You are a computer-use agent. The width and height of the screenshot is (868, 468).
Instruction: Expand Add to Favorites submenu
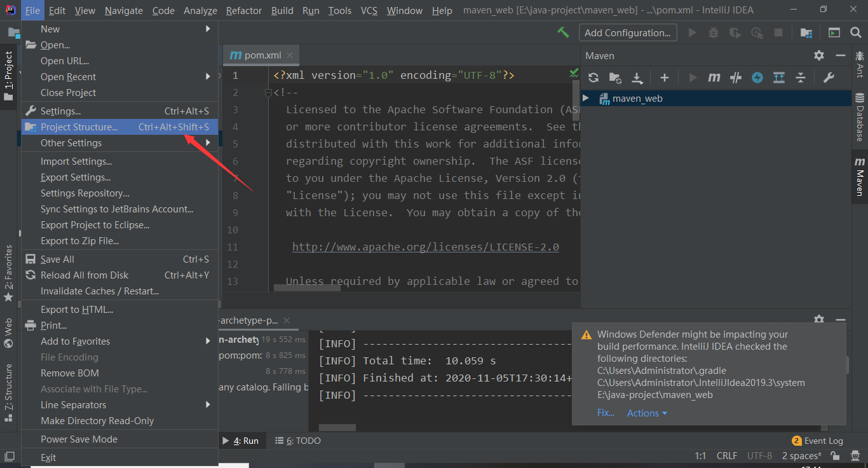120,341
